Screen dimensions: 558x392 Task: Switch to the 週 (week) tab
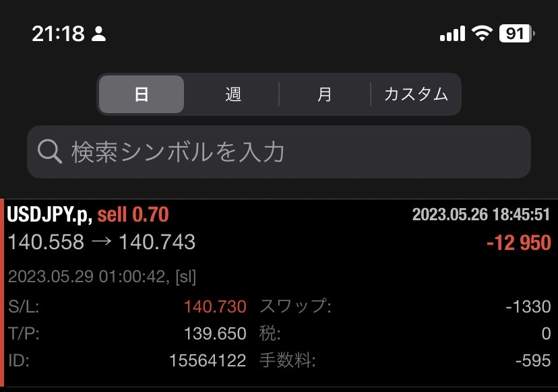(233, 94)
